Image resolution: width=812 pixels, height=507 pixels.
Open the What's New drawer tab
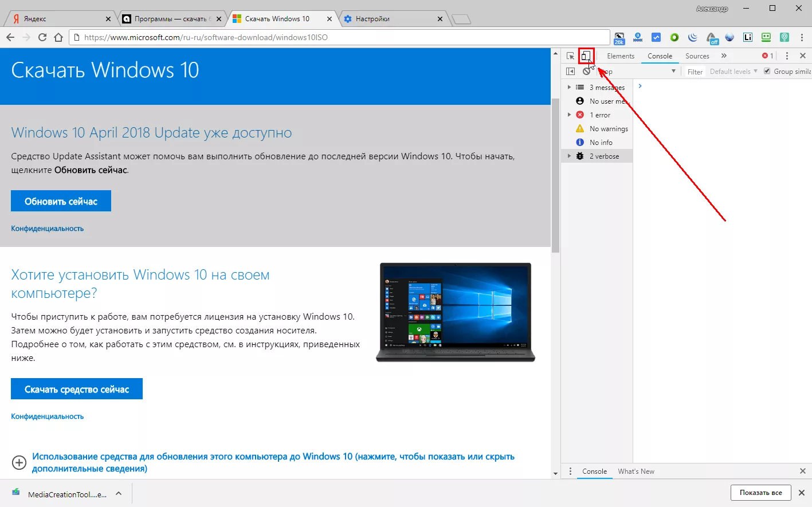(636, 471)
